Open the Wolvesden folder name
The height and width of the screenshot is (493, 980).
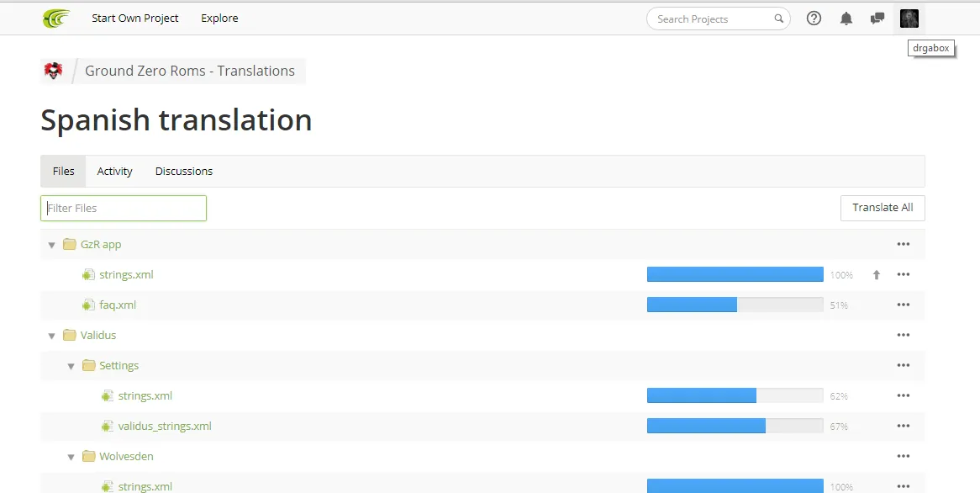tap(126, 457)
